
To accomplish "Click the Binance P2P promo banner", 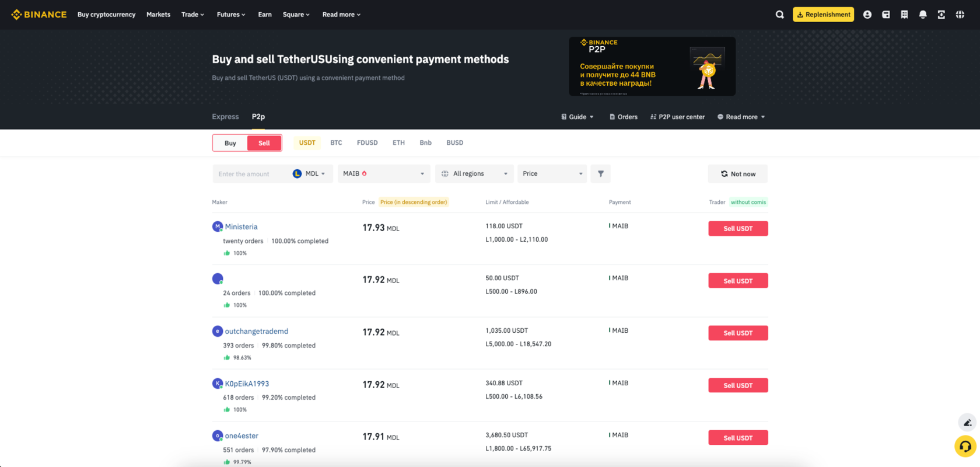I will tap(652, 67).
